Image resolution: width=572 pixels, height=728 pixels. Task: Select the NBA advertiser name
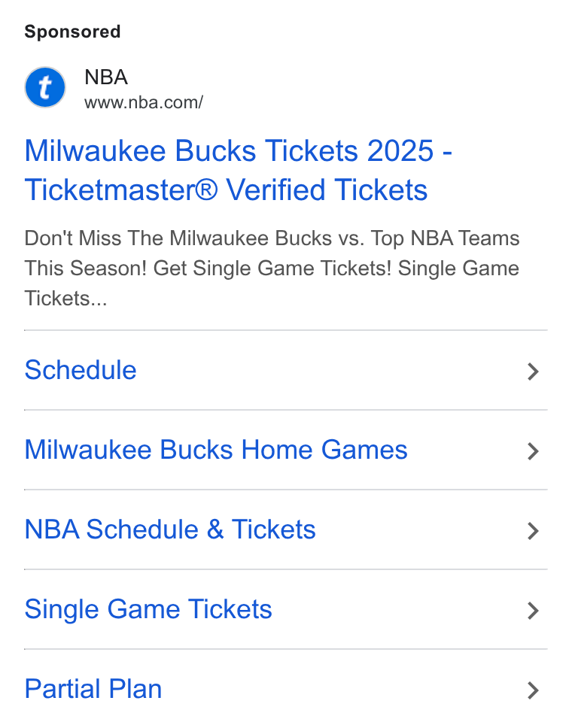(x=106, y=77)
